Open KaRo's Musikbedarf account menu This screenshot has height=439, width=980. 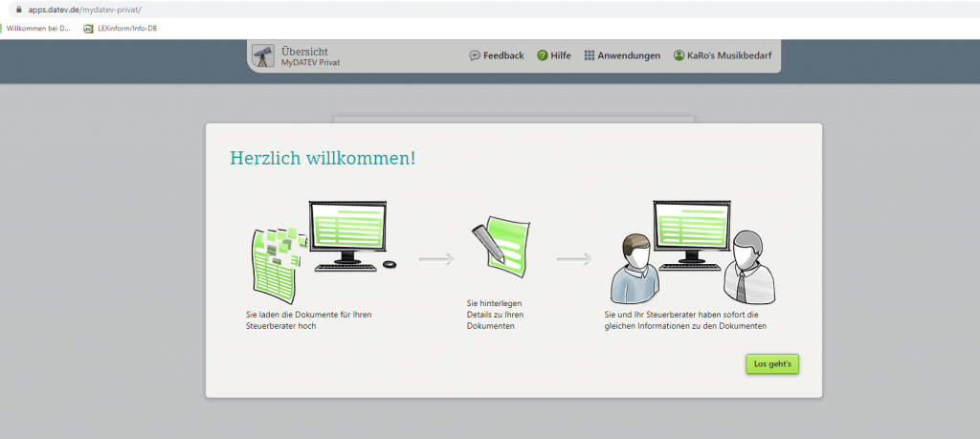tap(729, 55)
